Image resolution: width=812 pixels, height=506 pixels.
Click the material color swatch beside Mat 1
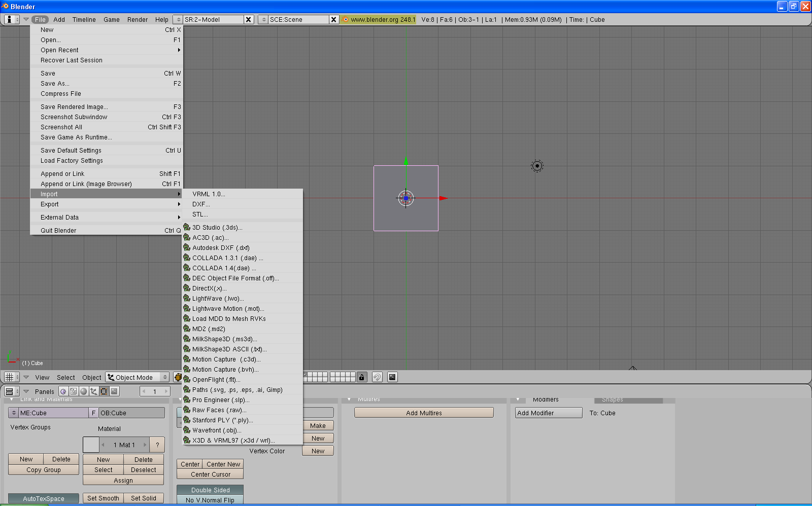(x=91, y=445)
